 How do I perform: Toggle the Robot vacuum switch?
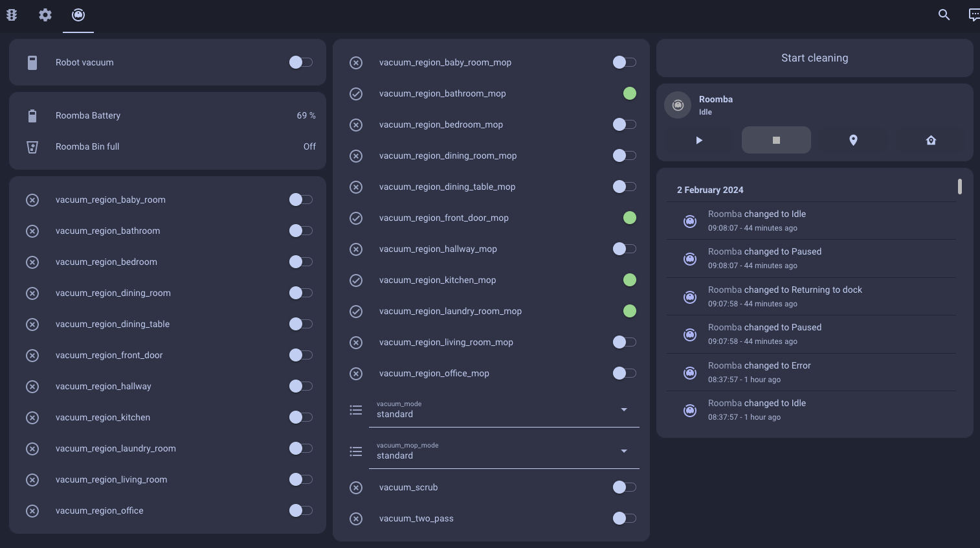(x=301, y=62)
